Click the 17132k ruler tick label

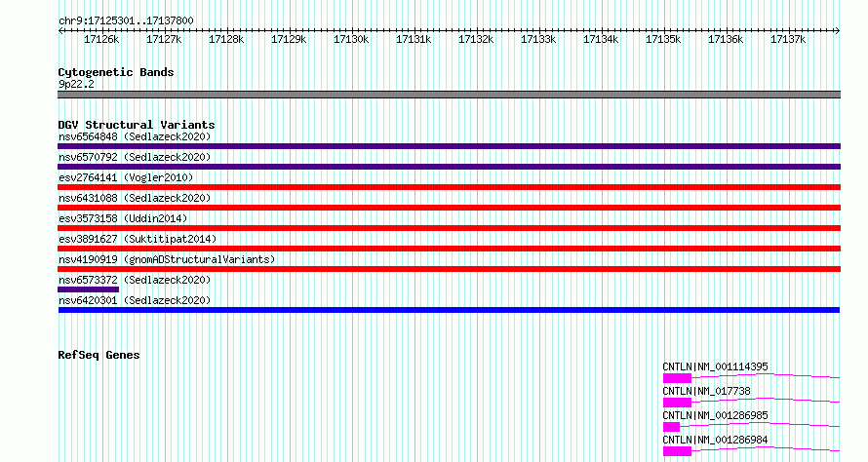coord(476,39)
